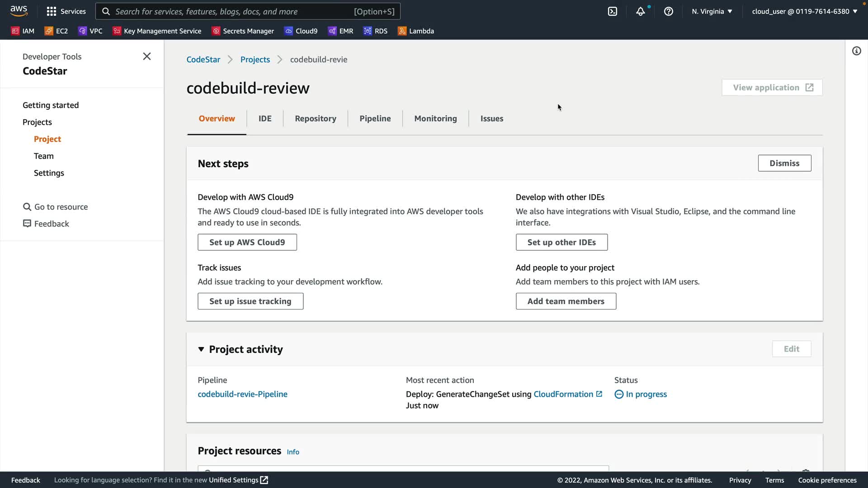Open the codebuild-revie-Pipeline link
This screenshot has width=868, height=488.
click(x=242, y=394)
